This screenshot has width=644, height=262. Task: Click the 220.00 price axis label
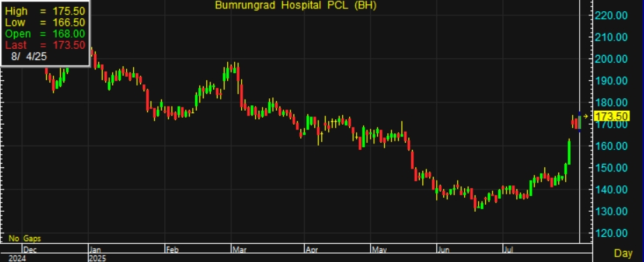(611, 15)
